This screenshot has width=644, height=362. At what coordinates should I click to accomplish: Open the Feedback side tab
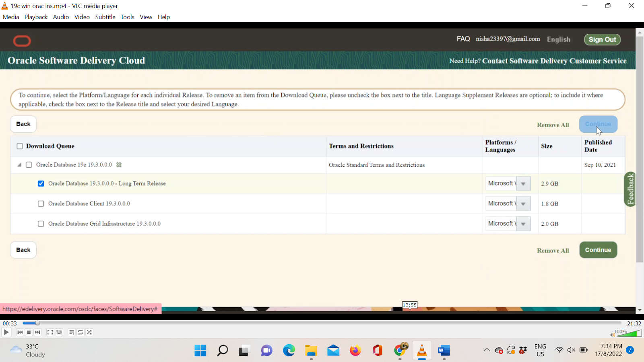click(x=630, y=189)
